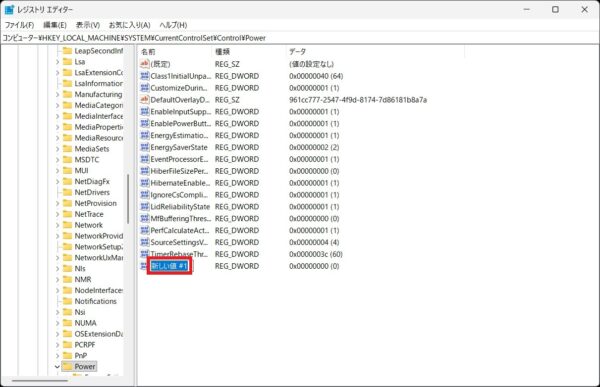Viewport: 600px width, 387px height.
Task: Open the ヘルプ(H) menu
Action: tap(173, 25)
